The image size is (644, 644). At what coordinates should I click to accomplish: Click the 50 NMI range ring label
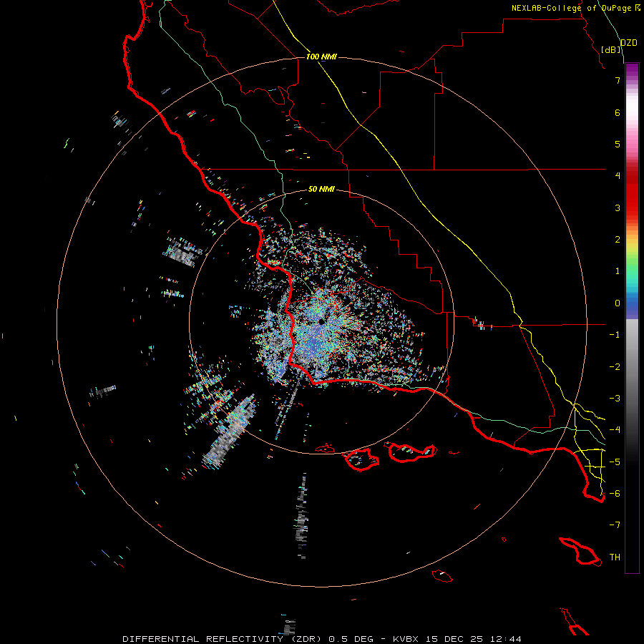point(321,189)
